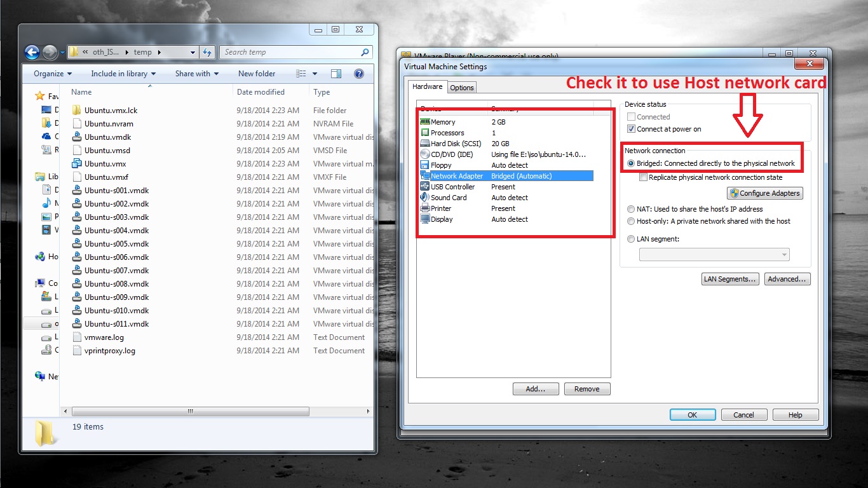The width and height of the screenshot is (868, 488).
Task: Select NAT share host IP option
Action: [x=631, y=209]
